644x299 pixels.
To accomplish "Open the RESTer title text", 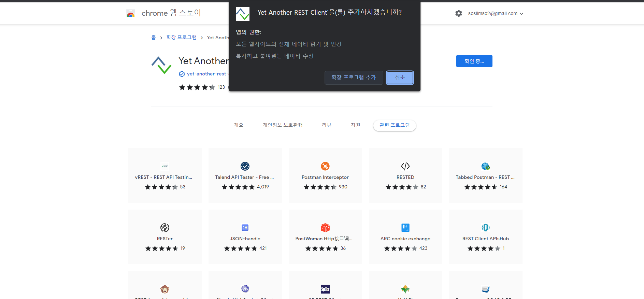I will point(165,239).
